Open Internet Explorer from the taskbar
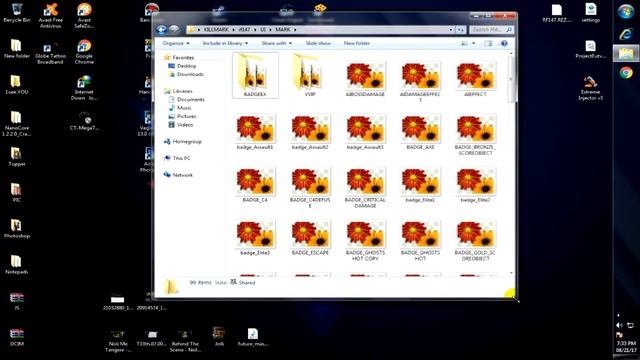This screenshot has height=360, width=640. 626,33
